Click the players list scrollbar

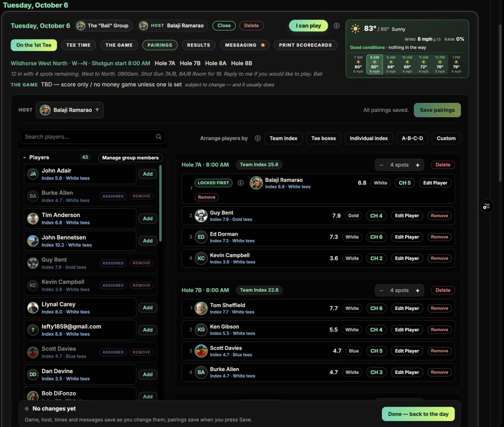click(160, 203)
